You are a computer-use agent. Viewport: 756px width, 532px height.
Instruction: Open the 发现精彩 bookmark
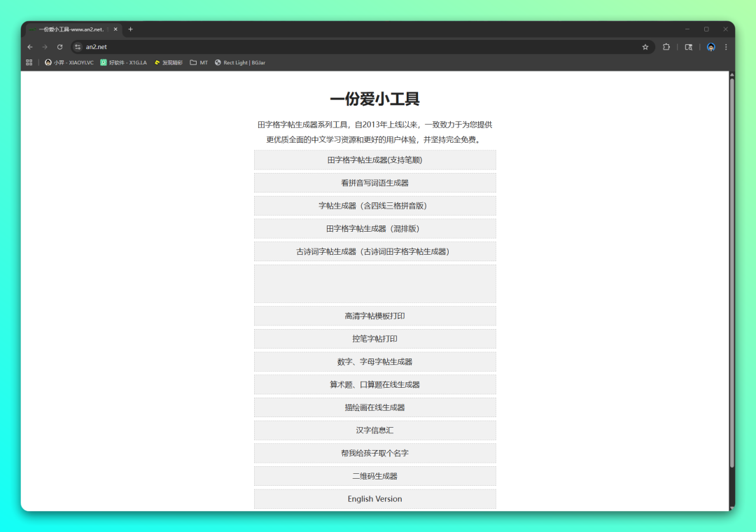pos(168,62)
